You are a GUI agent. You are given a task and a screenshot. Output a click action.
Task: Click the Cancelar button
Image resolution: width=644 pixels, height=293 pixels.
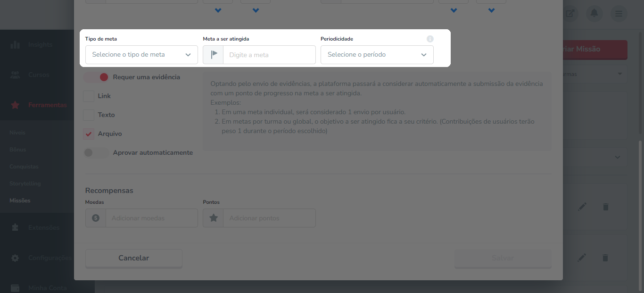(x=134, y=259)
